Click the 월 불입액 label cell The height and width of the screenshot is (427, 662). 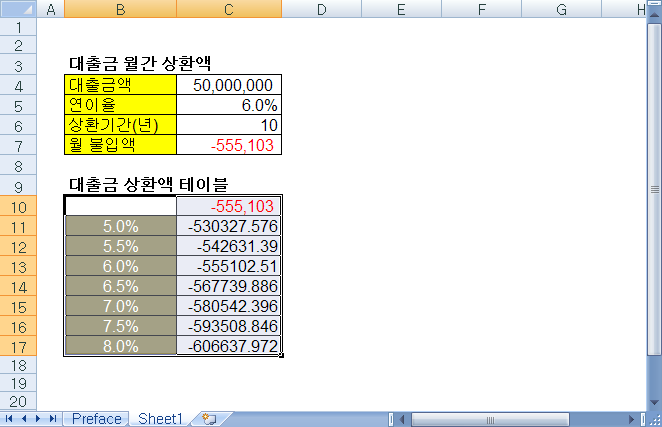pos(120,145)
